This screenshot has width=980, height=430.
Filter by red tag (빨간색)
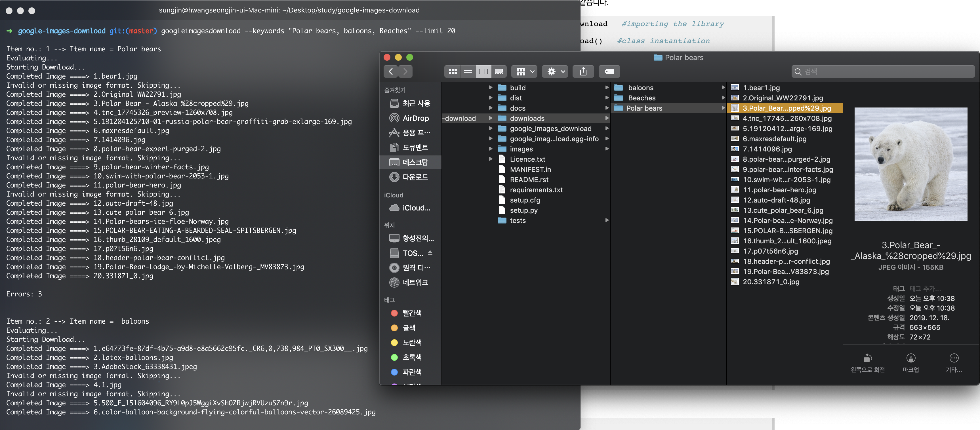pyautogui.click(x=411, y=313)
